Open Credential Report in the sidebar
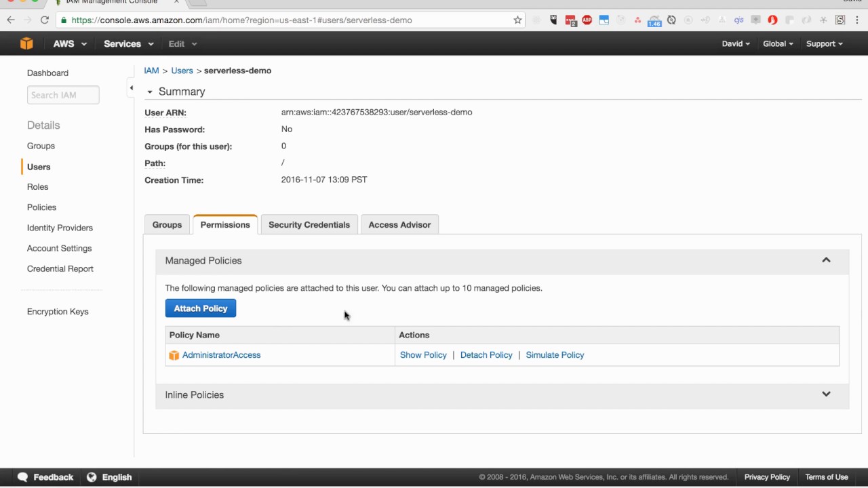 click(60, 269)
